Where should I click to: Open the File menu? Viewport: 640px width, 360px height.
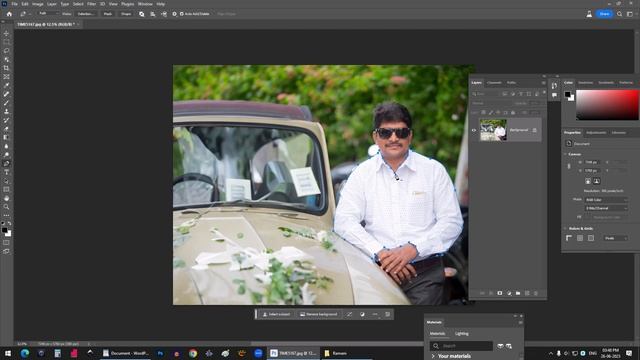point(14,4)
